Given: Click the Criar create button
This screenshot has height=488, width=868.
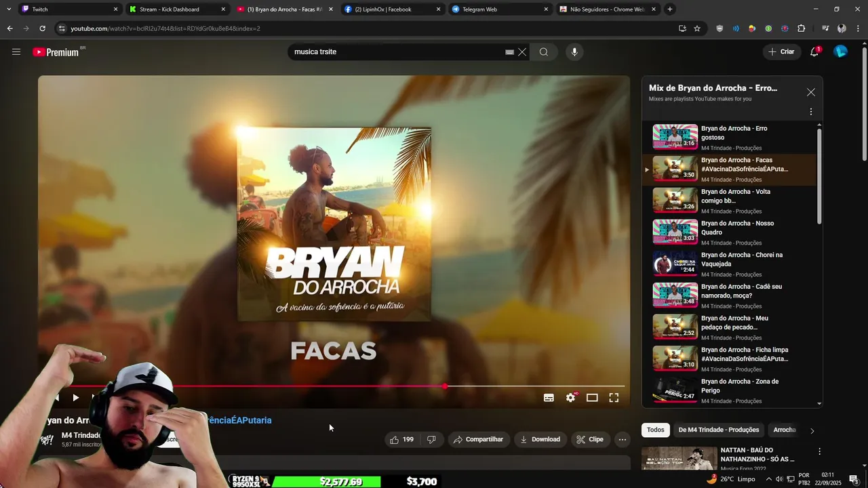Looking at the screenshot, I should pos(781,52).
